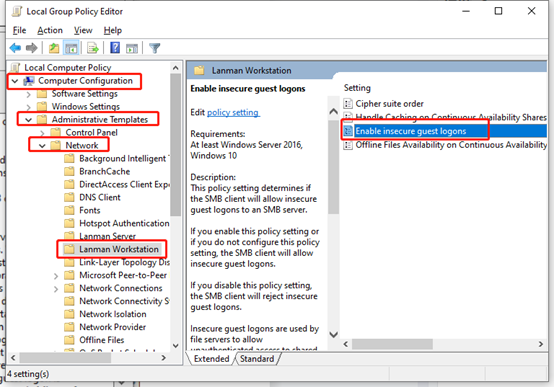Image resolution: width=554 pixels, height=387 pixels.
Task: Open the View menu
Action: point(83,30)
